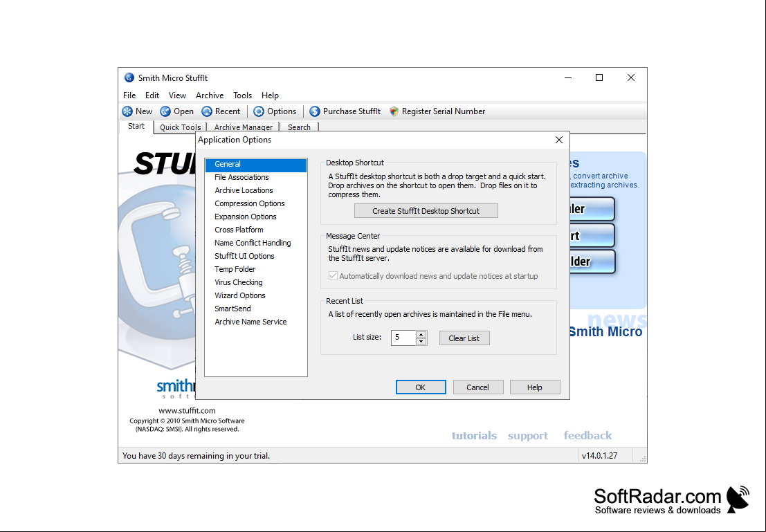This screenshot has height=532, width=766.
Task: Maximize the Smith Micro StuffIt window
Action: tap(599, 77)
